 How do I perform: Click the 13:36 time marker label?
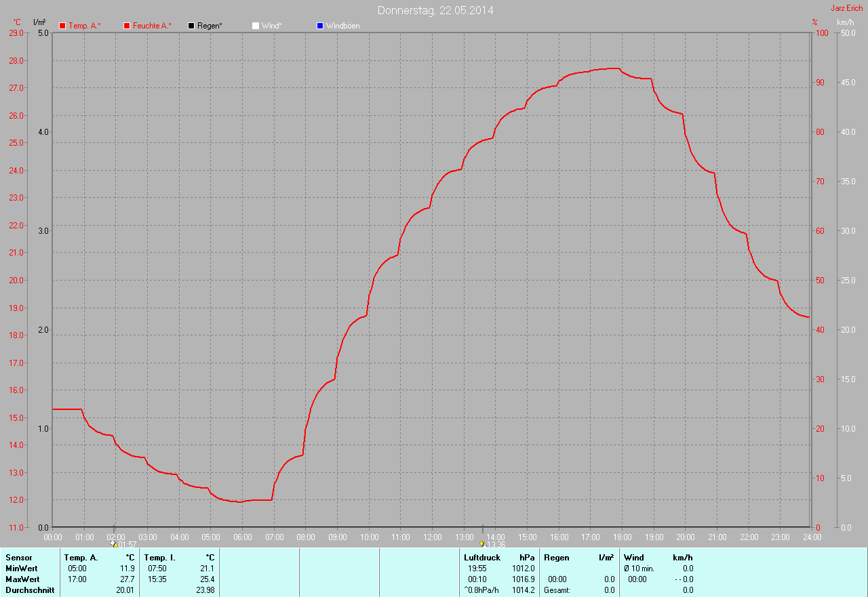[x=496, y=545]
